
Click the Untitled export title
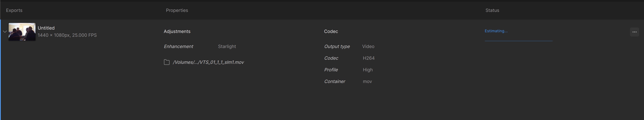point(46,28)
